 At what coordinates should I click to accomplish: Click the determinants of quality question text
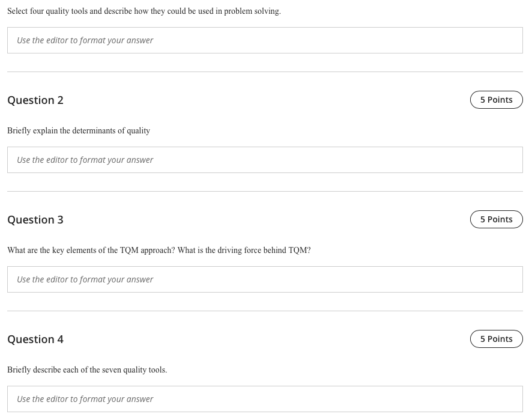click(x=79, y=130)
